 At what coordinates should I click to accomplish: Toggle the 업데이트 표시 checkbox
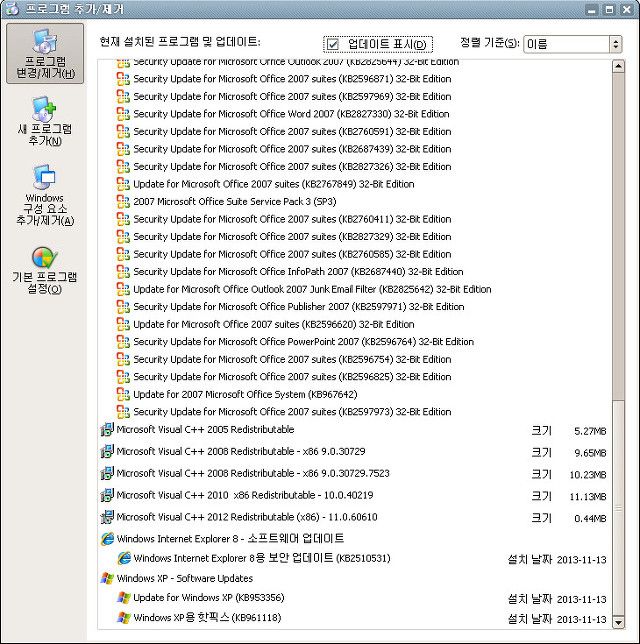click(x=333, y=44)
